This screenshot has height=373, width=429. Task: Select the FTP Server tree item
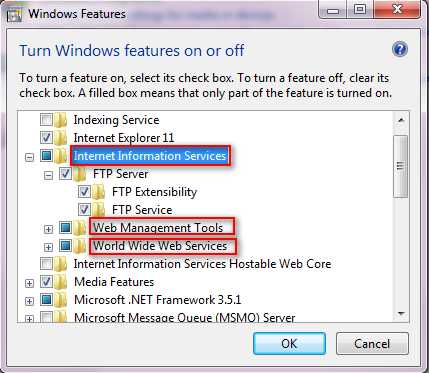tap(121, 174)
